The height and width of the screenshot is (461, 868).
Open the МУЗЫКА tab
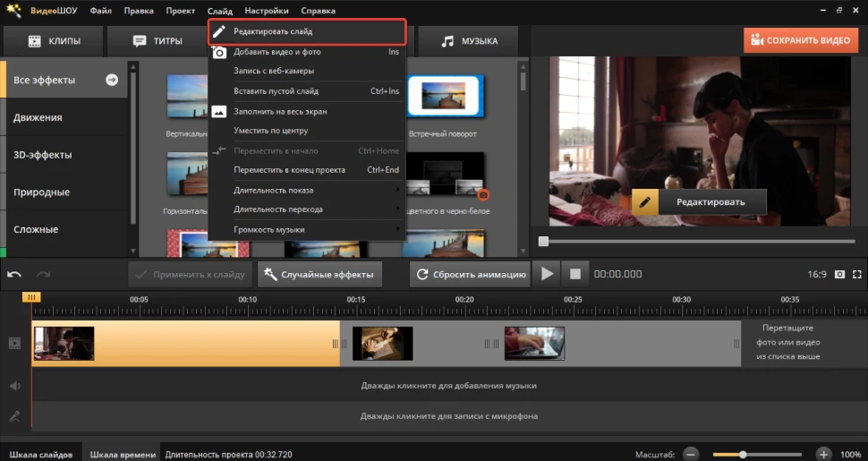[x=469, y=41]
